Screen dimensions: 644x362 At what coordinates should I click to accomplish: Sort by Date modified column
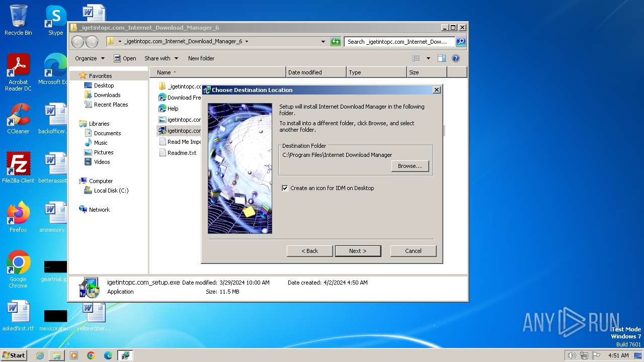[x=316, y=72]
